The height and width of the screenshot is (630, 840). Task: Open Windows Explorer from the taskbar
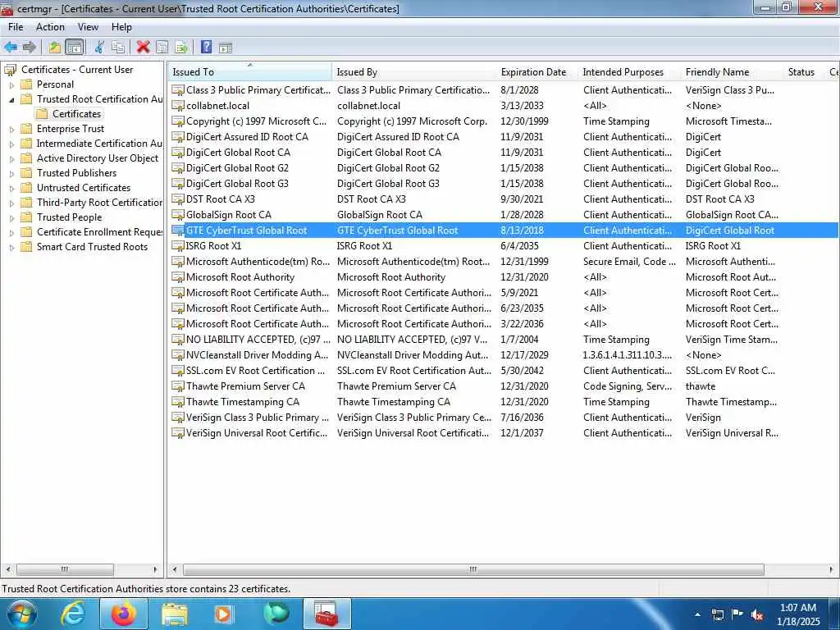point(175,614)
